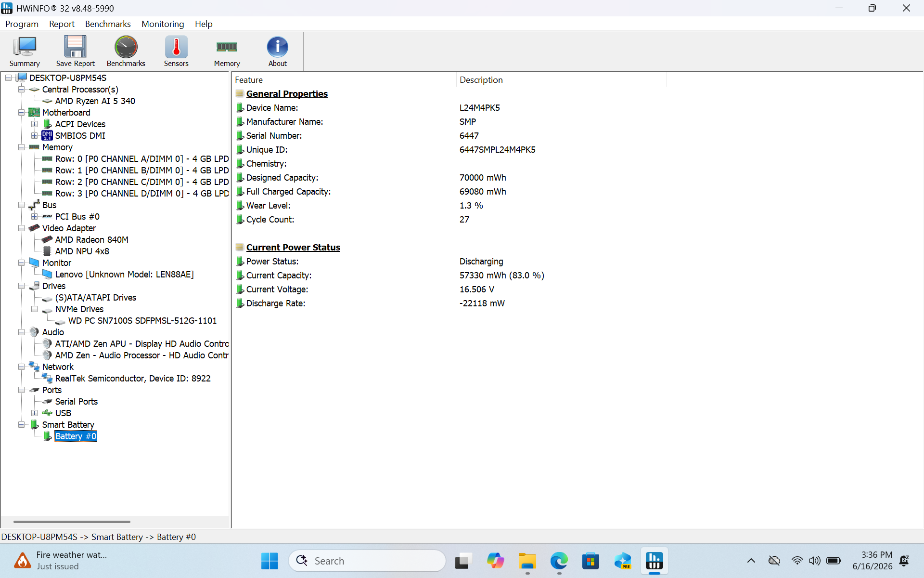Open the Wi-Fi network tray icon
The height and width of the screenshot is (578, 924).
[x=797, y=561]
